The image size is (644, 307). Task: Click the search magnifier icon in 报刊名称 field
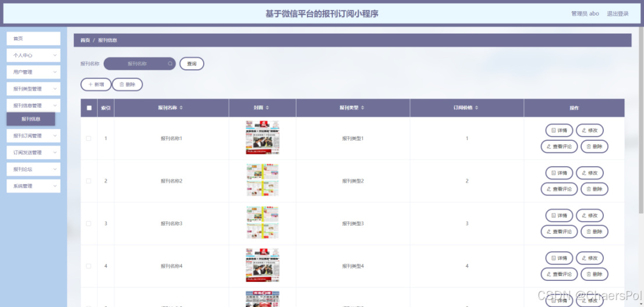170,64
